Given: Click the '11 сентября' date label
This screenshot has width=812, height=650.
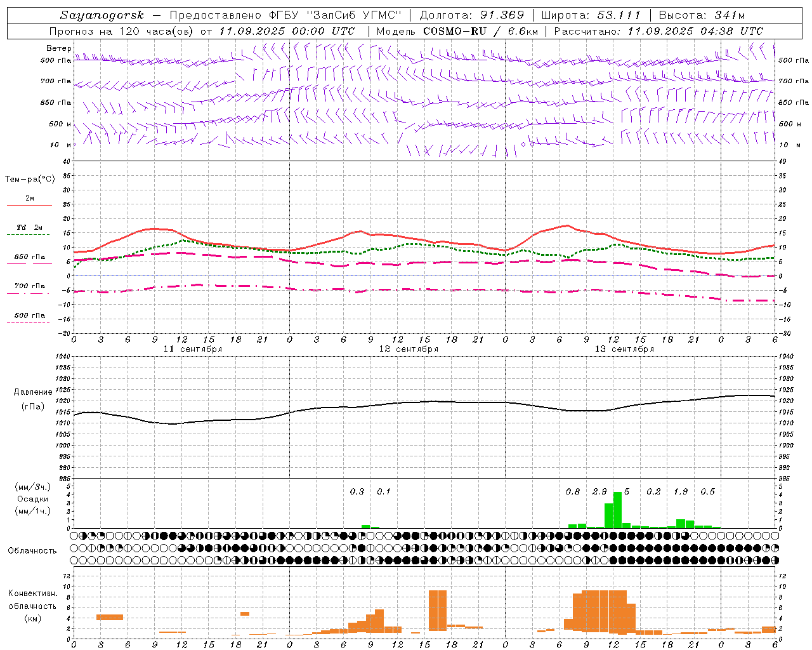Looking at the screenshot, I should (x=193, y=349).
